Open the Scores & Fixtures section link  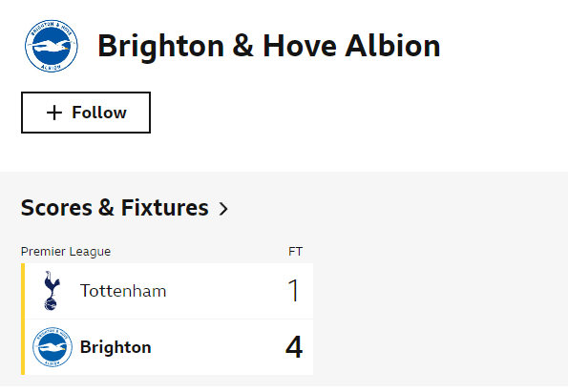[x=124, y=208]
